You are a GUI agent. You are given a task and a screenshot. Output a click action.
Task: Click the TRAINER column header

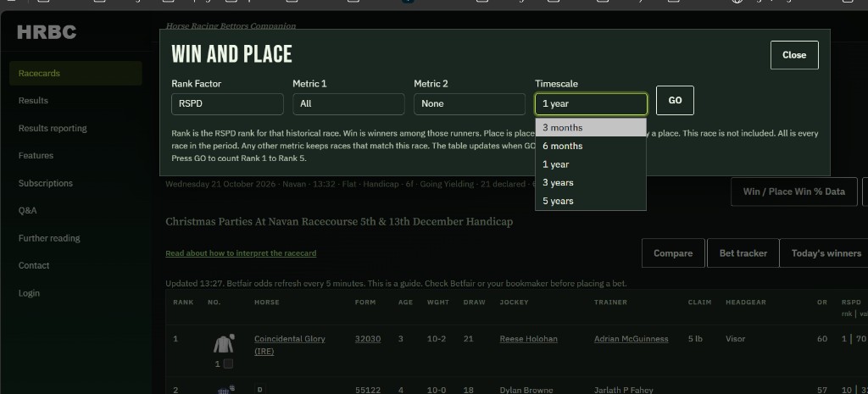point(610,302)
